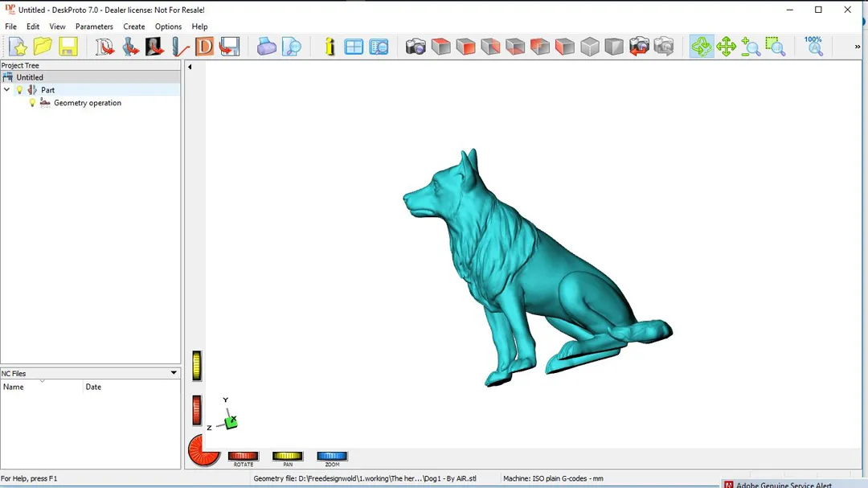Viewport: 868px width, 488px height.
Task: Show information with the yellow i icon
Action: pos(330,47)
